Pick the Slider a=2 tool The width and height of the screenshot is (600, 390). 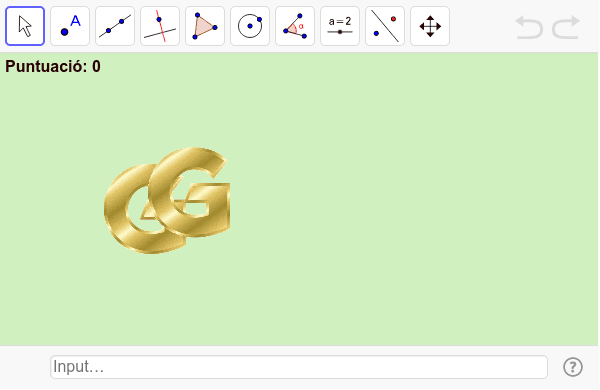pyautogui.click(x=340, y=26)
